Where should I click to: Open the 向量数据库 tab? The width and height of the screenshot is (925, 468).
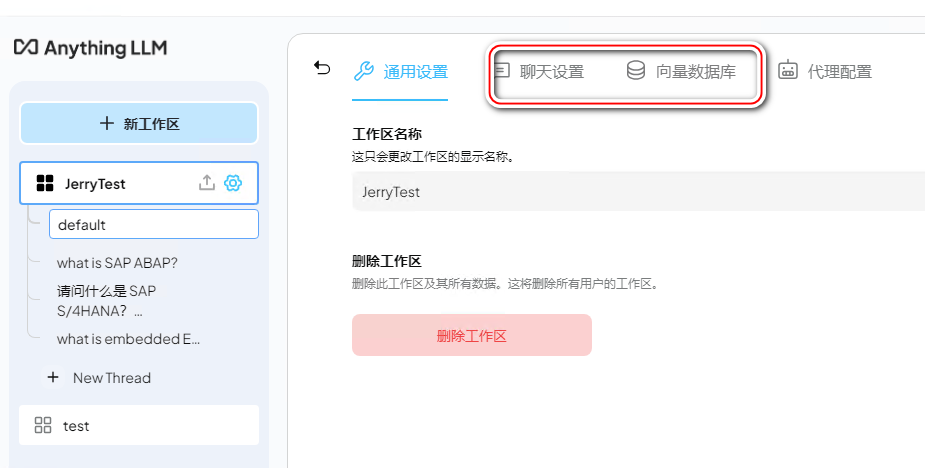pyautogui.click(x=681, y=72)
